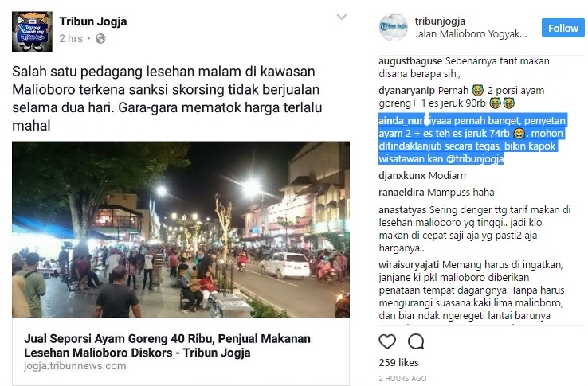Open commenter augustbaguse's profile
Screen dimensions: 588x386
point(410,61)
